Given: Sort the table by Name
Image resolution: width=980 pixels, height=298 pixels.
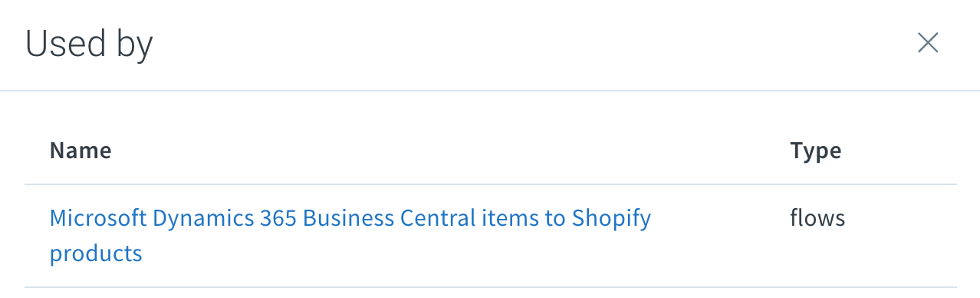Looking at the screenshot, I should [81, 151].
